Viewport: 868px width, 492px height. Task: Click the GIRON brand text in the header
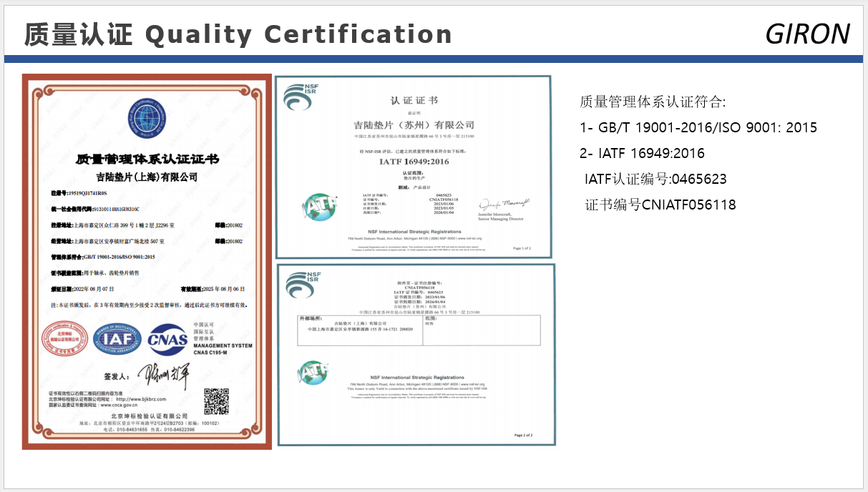807,34
